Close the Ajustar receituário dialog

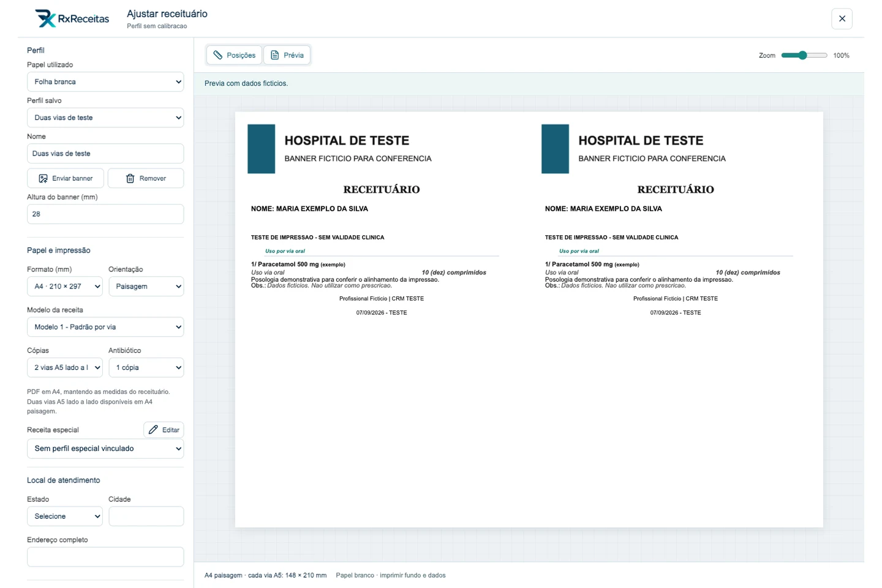842,19
